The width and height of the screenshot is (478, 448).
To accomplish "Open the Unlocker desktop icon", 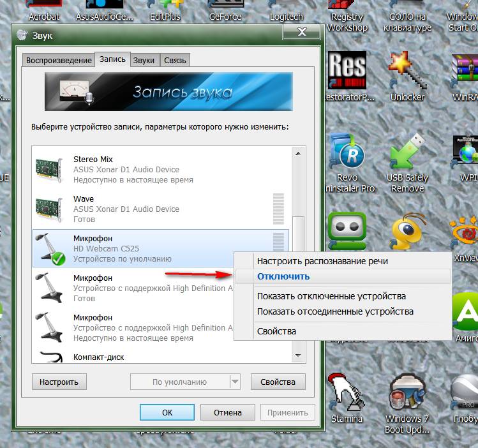I will pos(407,70).
